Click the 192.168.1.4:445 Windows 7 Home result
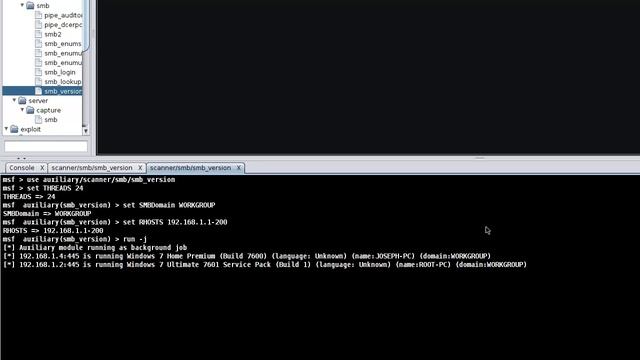The width and height of the screenshot is (640, 360). pyautogui.click(x=247, y=256)
